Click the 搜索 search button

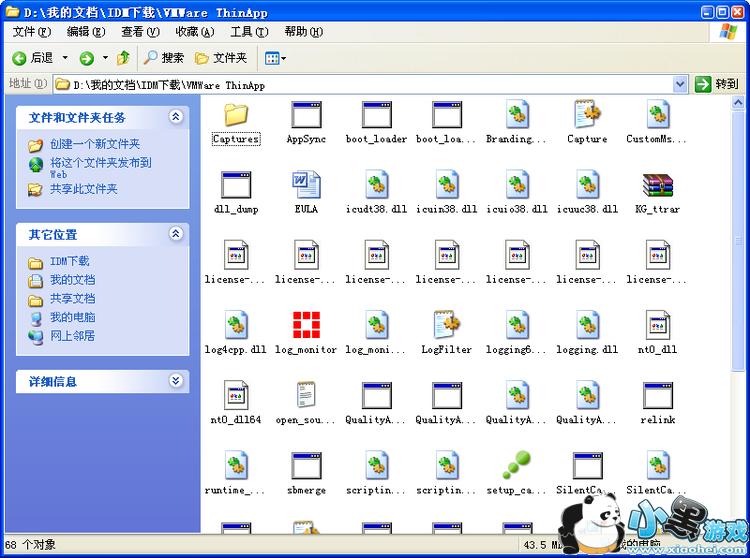(164, 58)
